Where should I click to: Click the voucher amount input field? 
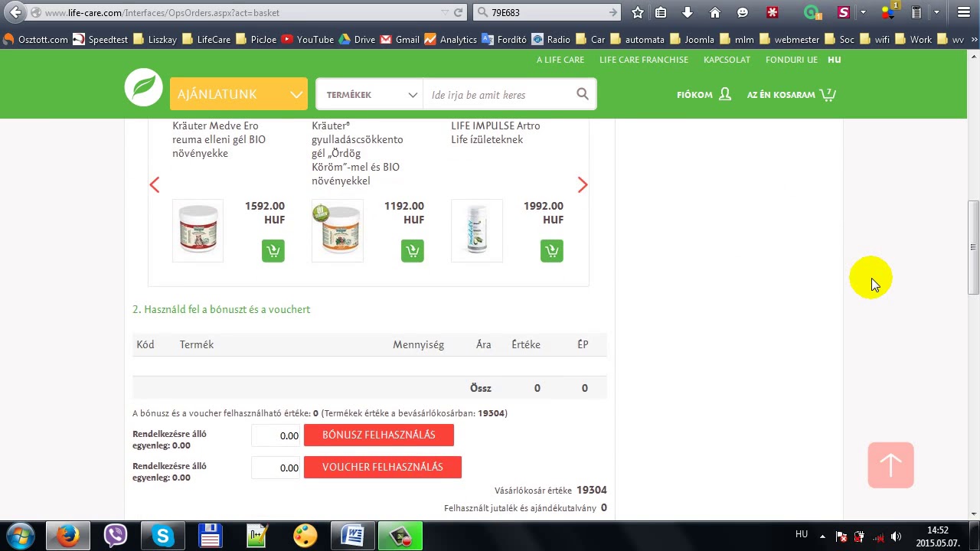pyautogui.click(x=276, y=468)
